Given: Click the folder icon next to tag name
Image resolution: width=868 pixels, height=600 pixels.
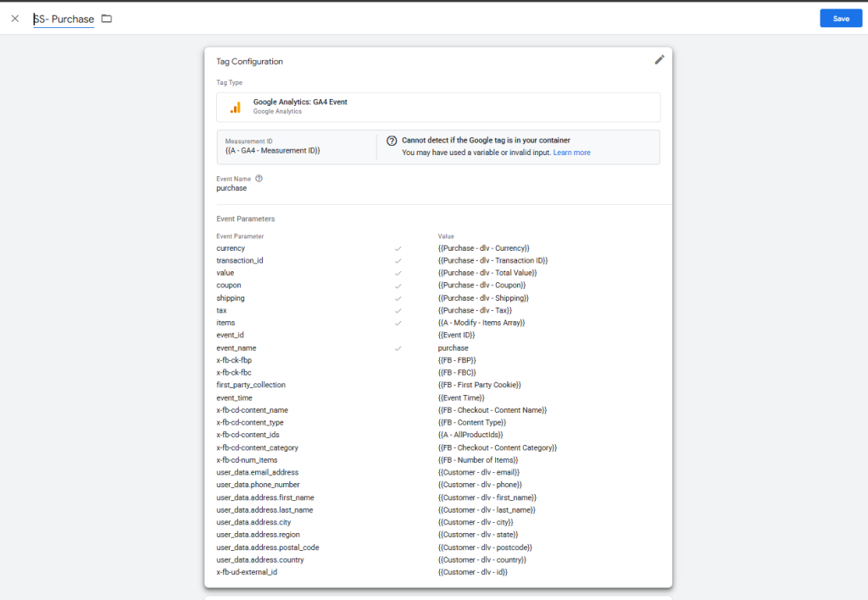Looking at the screenshot, I should (x=107, y=19).
